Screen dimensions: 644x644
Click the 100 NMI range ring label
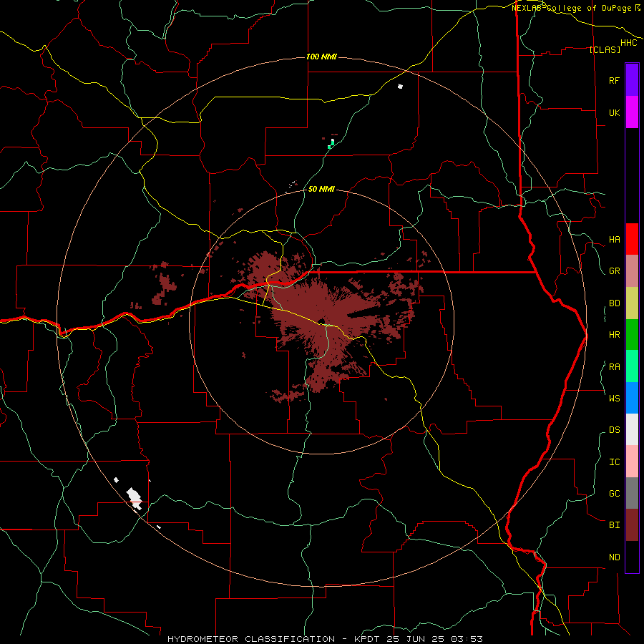point(321,57)
